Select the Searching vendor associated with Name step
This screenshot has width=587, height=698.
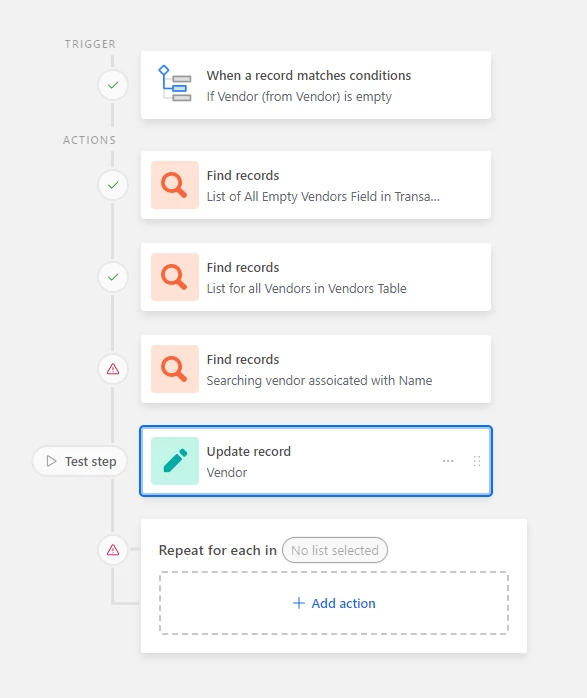[316, 369]
